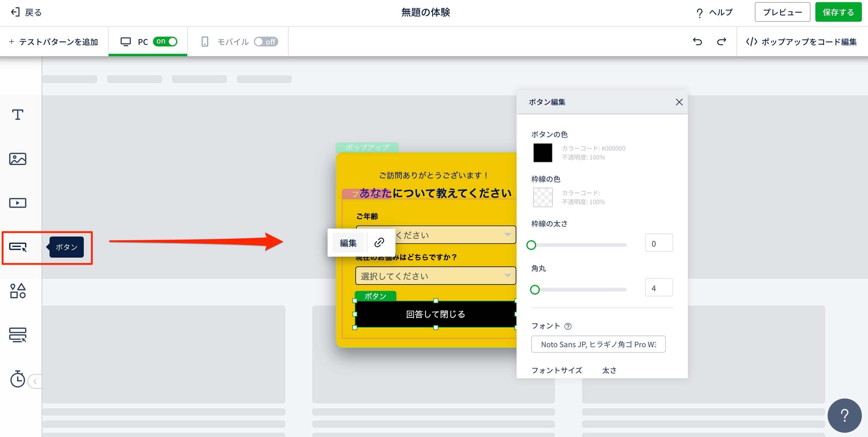The image size is (868, 437).
Task: Open the 選択してください dropdown under お悩み
Action: point(435,276)
